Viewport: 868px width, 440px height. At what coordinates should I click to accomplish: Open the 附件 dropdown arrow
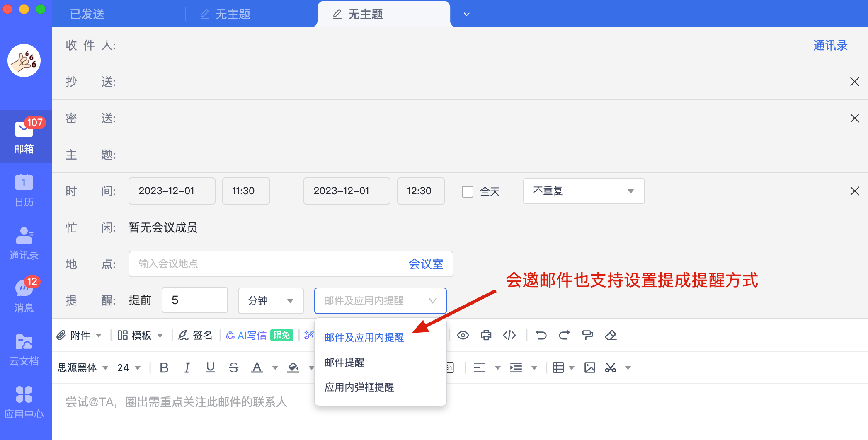[99, 335]
